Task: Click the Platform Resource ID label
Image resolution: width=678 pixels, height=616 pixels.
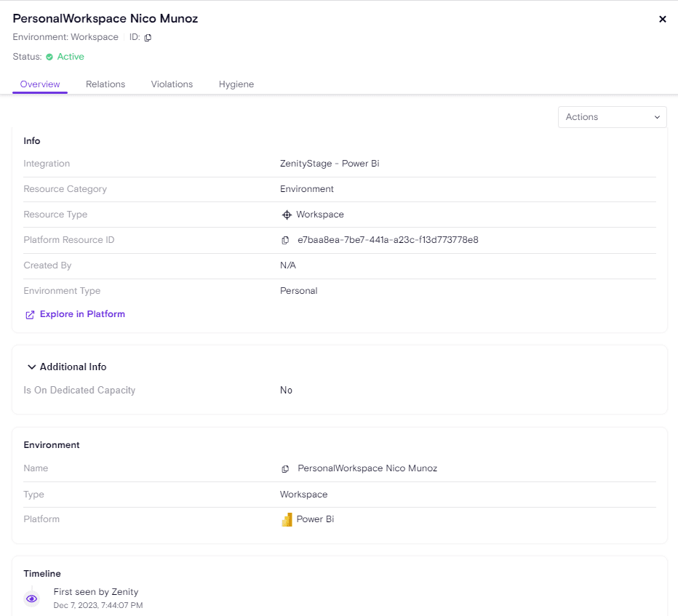Action: 69,240
